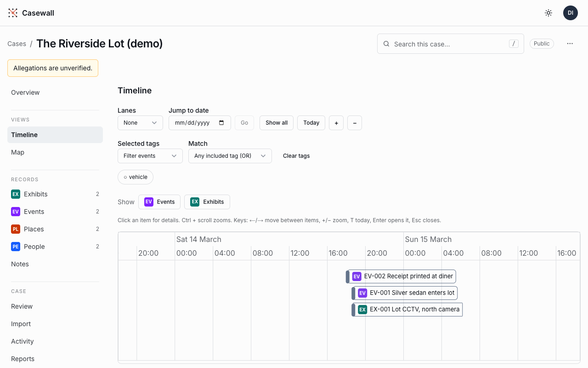This screenshot has height=368, width=588.
Task: Click the EV badge on EV-002 timeline item
Action: pos(357,276)
